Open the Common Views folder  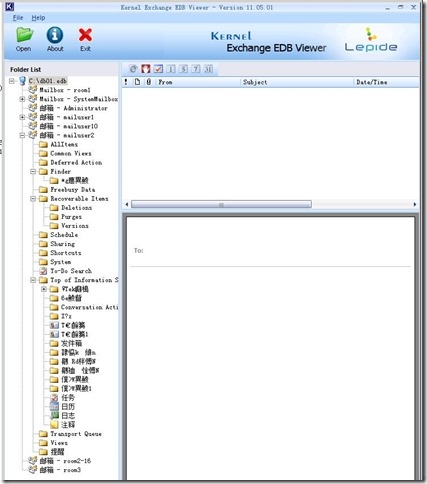click(x=71, y=153)
